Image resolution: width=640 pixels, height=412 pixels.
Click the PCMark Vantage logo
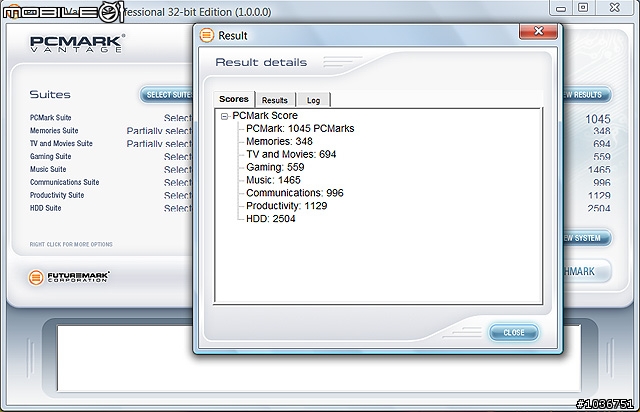[x=77, y=44]
